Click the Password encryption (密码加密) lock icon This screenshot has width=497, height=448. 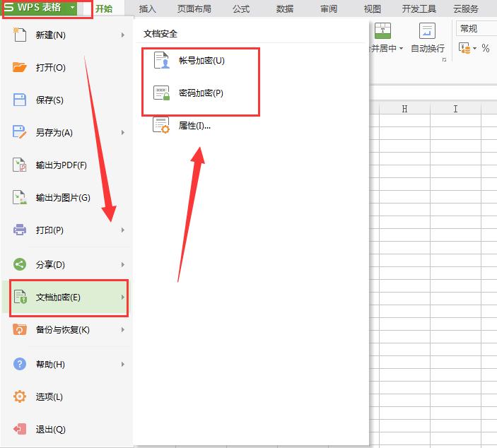point(162,93)
